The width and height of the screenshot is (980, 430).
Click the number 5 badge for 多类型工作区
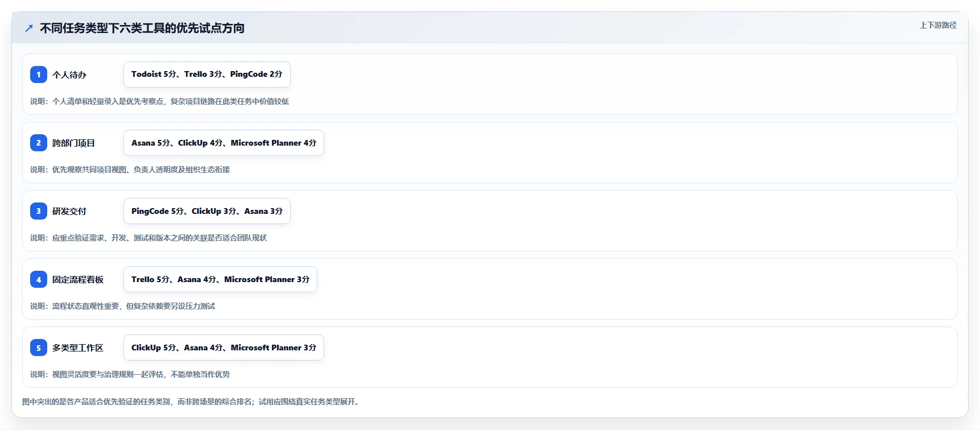pyautogui.click(x=39, y=348)
